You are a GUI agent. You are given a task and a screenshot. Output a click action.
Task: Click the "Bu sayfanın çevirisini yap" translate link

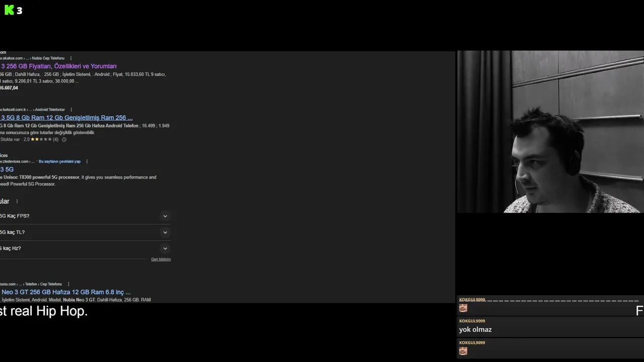(x=59, y=161)
